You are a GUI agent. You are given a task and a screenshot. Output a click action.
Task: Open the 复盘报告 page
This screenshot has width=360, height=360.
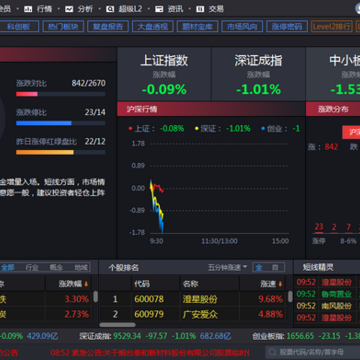[x=108, y=26]
